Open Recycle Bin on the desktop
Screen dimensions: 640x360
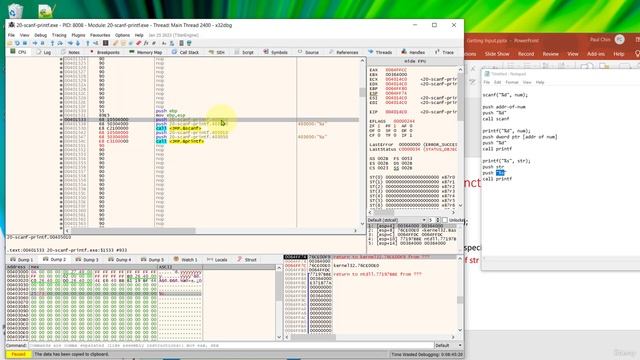point(15,10)
